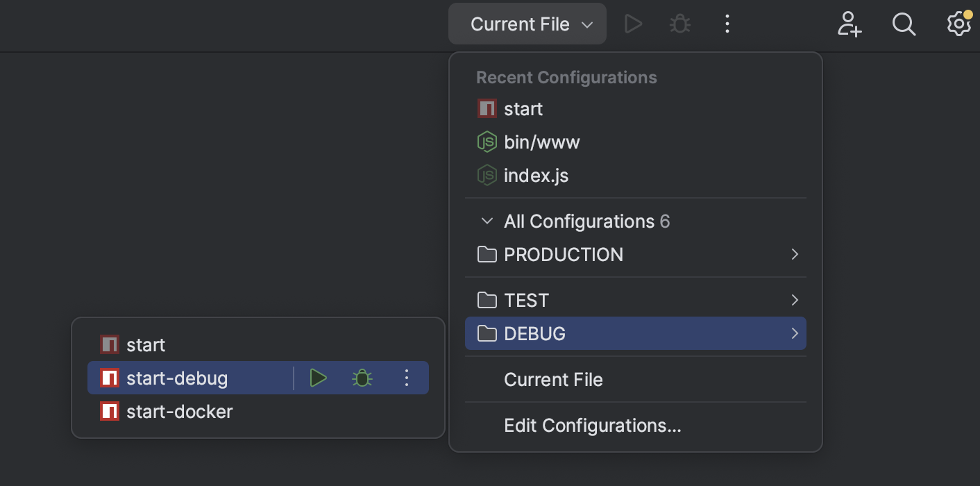Open more options for start-debug via kebab icon

(x=407, y=378)
